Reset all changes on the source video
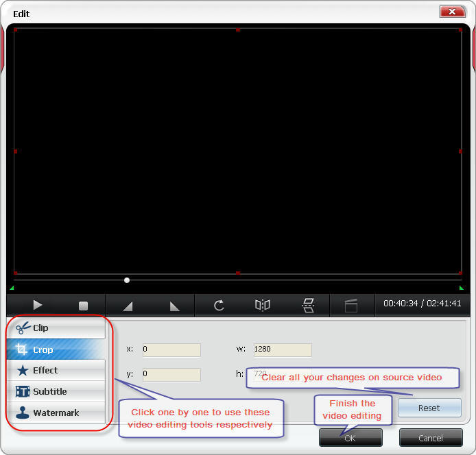Screen dimensions: 476x455 point(429,408)
